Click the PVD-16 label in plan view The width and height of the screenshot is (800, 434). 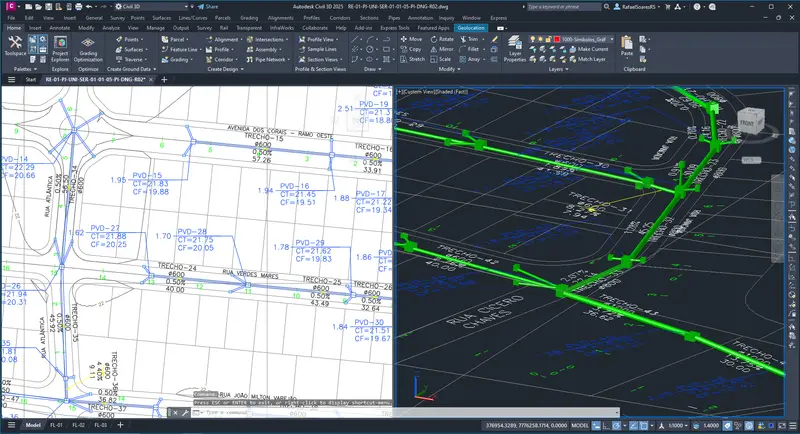(x=295, y=186)
